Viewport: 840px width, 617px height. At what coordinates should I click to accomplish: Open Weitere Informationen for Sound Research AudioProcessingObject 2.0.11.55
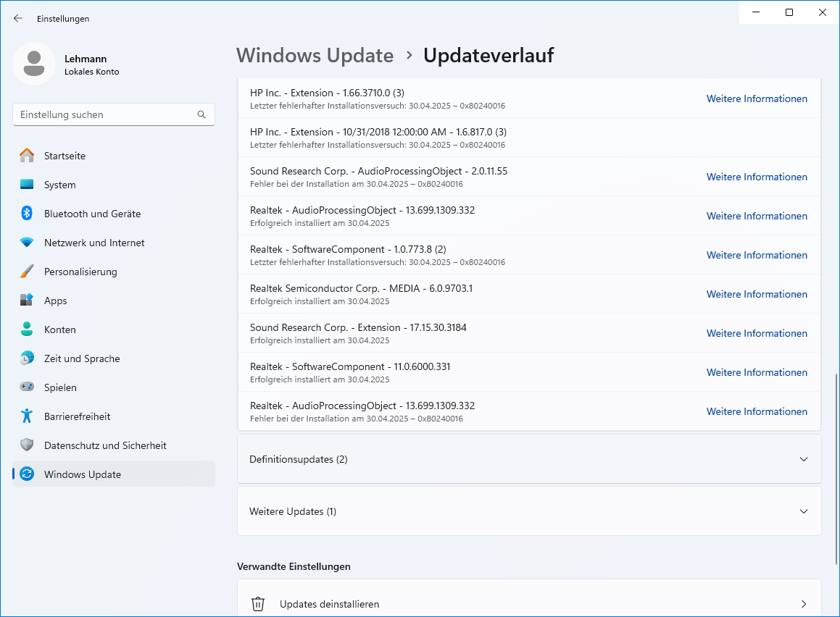click(x=757, y=177)
